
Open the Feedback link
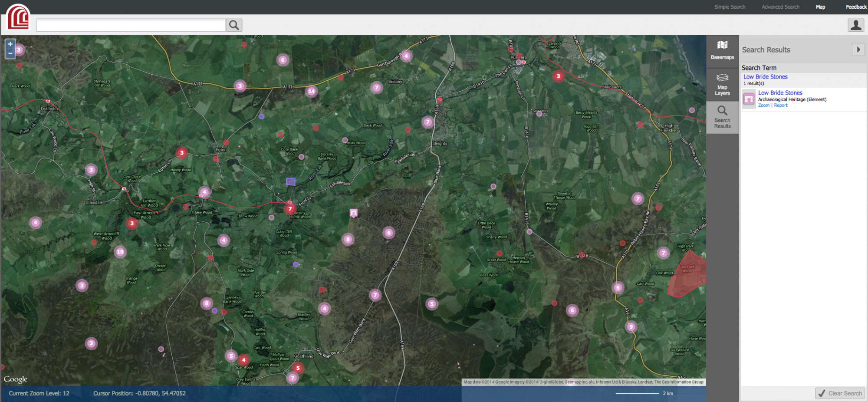tap(856, 7)
